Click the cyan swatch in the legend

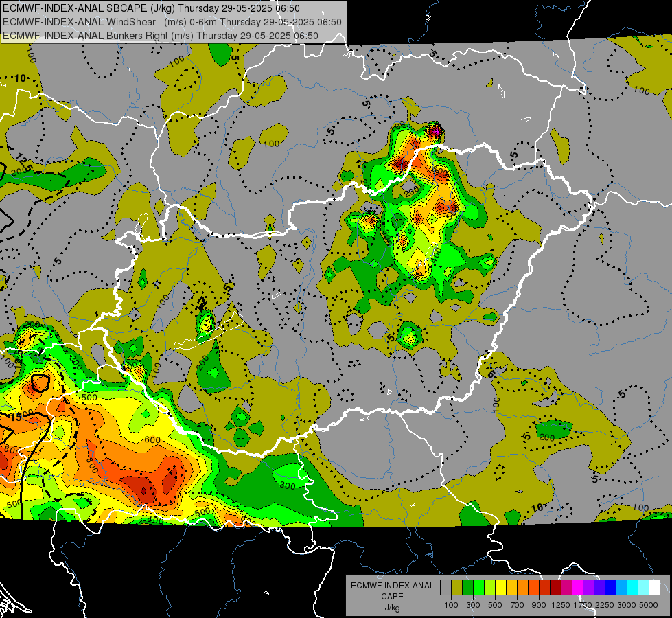pos(632,587)
